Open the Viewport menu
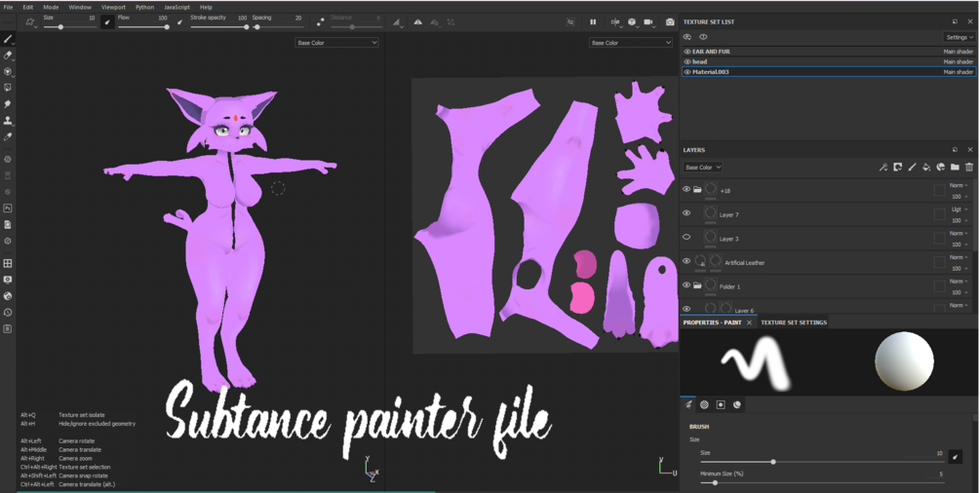This screenshot has height=493, width=980. pyautogui.click(x=113, y=7)
